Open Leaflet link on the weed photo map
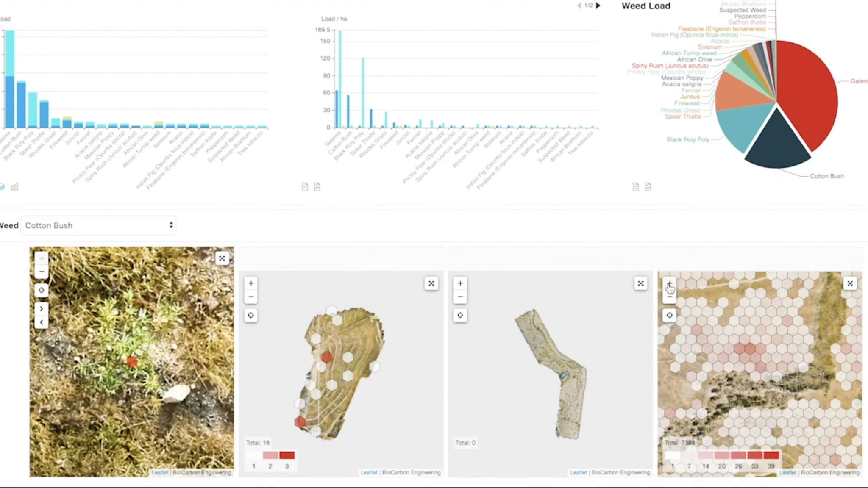 tap(160, 472)
